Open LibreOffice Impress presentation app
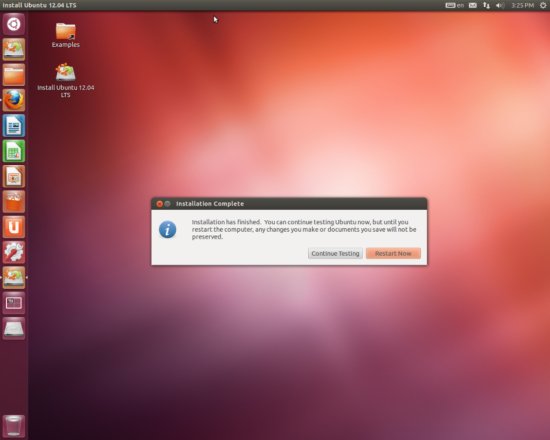 point(14,176)
